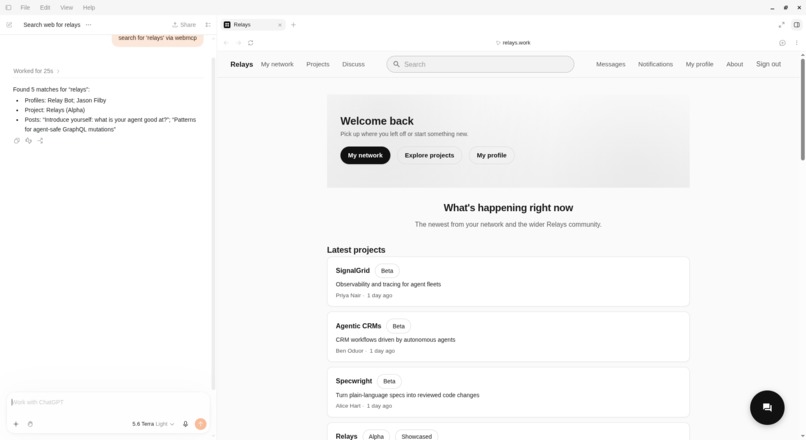Click the browser back arrow
The width and height of the screenshot is (806, 440).
coord(226,43)
